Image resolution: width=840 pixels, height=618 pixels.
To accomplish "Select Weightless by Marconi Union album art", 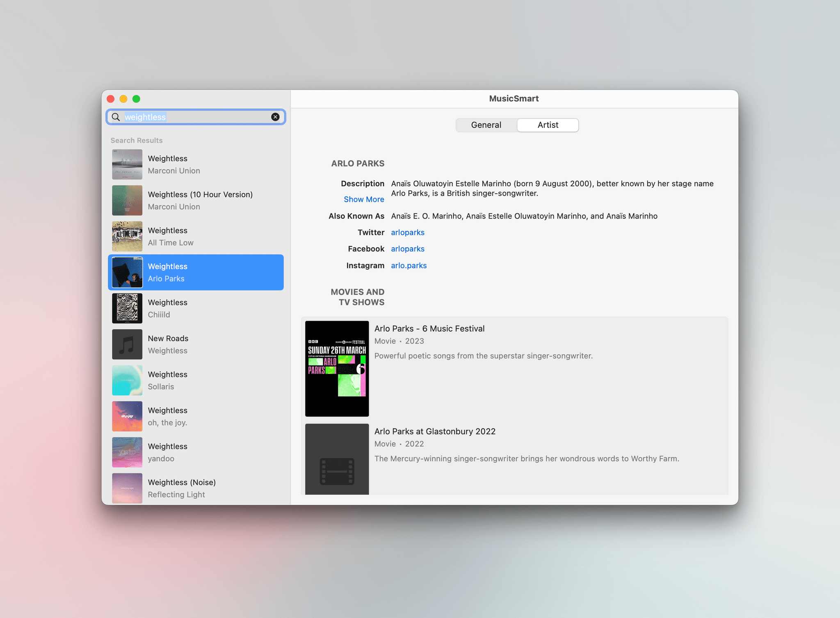I will [127, 164].
